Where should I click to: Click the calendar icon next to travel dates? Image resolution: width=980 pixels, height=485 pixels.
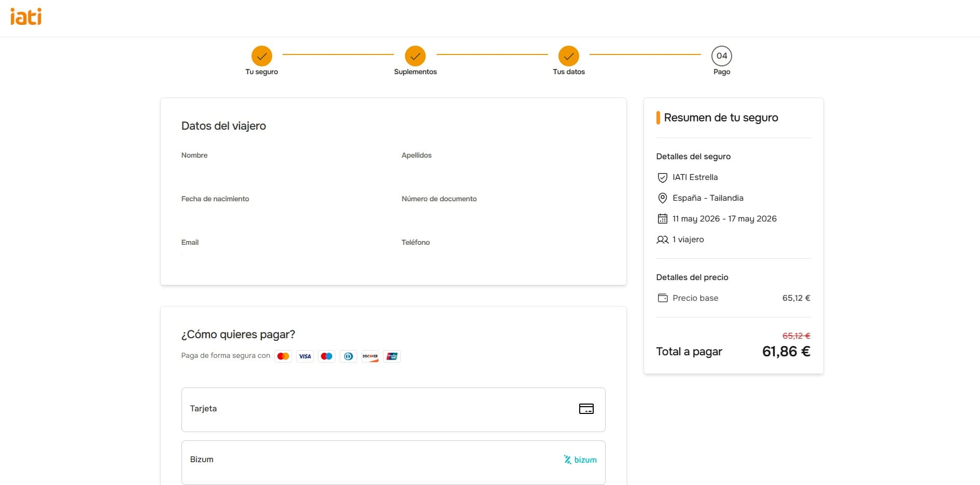pyautogui.click(x=662, y=219)
